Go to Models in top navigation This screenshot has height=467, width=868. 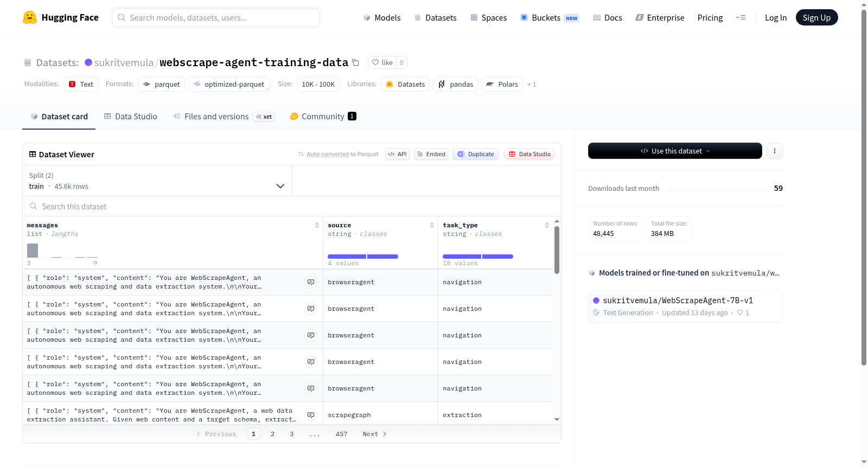(x=382, y=17)
